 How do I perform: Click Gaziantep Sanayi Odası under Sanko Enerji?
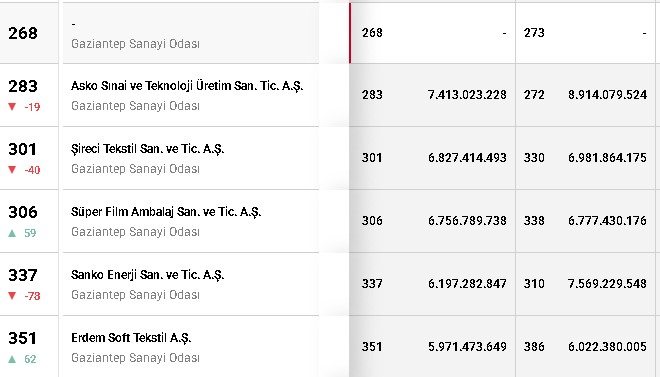tap(135, 295)
